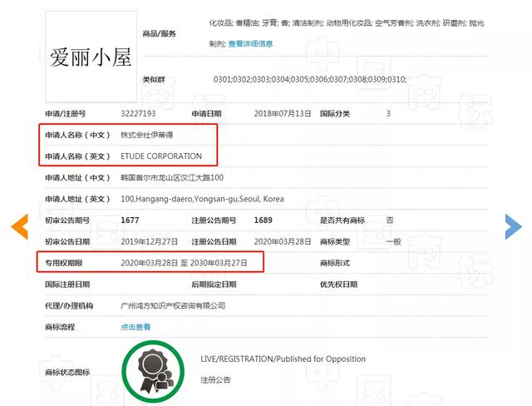Viewport: 532px width, 406px height.
Task: Select registration announcement date 2020年03月28日
Action: tap(283, 242)
